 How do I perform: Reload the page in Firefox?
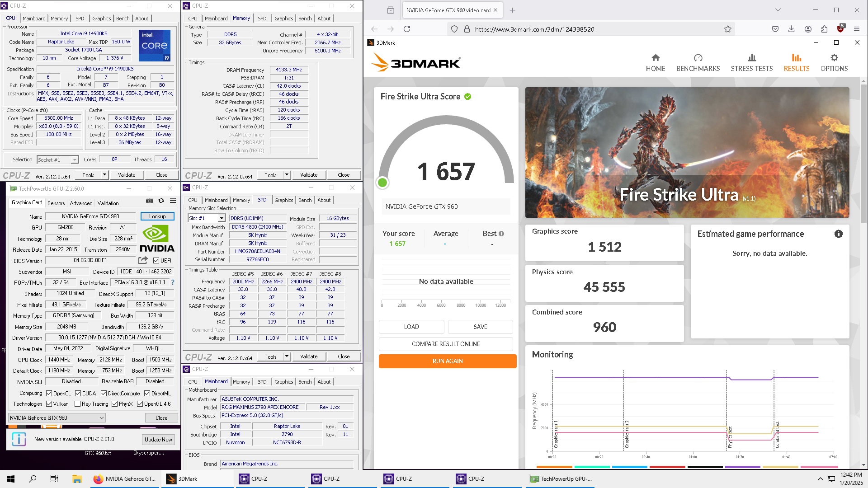407,29
